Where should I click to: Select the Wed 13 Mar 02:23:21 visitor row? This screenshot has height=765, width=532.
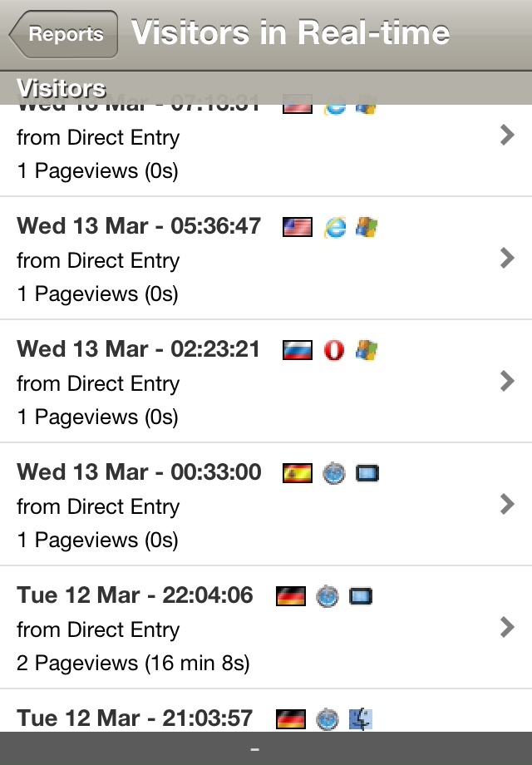(266, 381)
